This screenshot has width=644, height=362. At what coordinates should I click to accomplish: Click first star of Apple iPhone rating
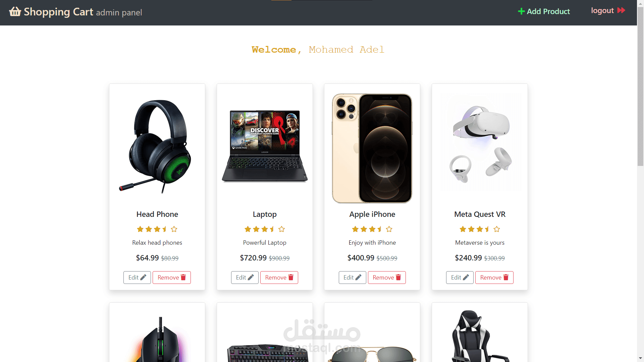355,229
